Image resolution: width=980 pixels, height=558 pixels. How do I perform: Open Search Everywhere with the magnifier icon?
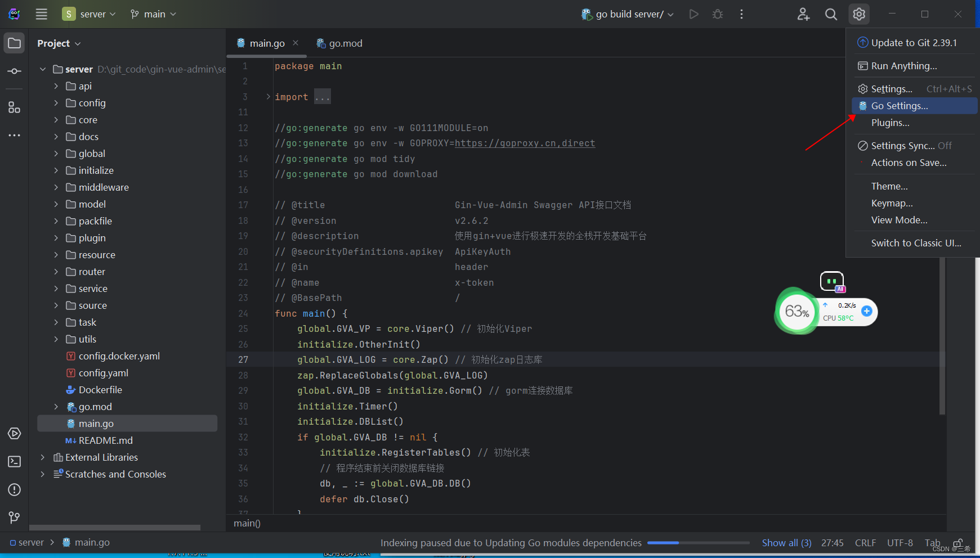(x=831, y=14)
